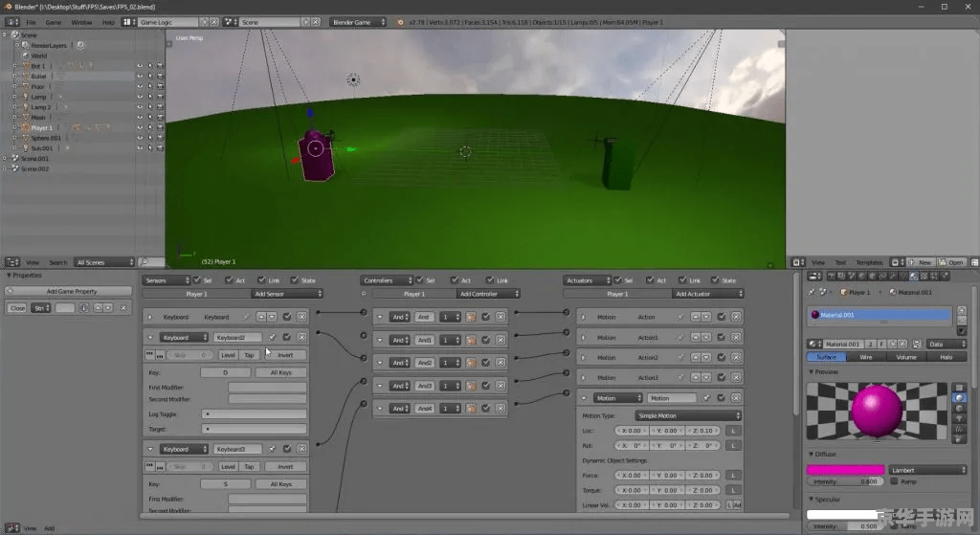
Task: Toggle Controllers Act checkbox
Action: [x=455, y=280]
